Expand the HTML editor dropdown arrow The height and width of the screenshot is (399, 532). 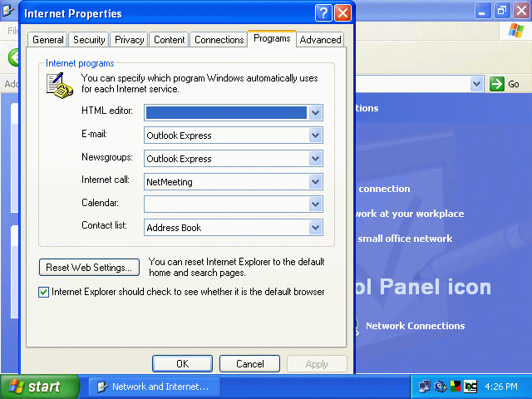316,113
